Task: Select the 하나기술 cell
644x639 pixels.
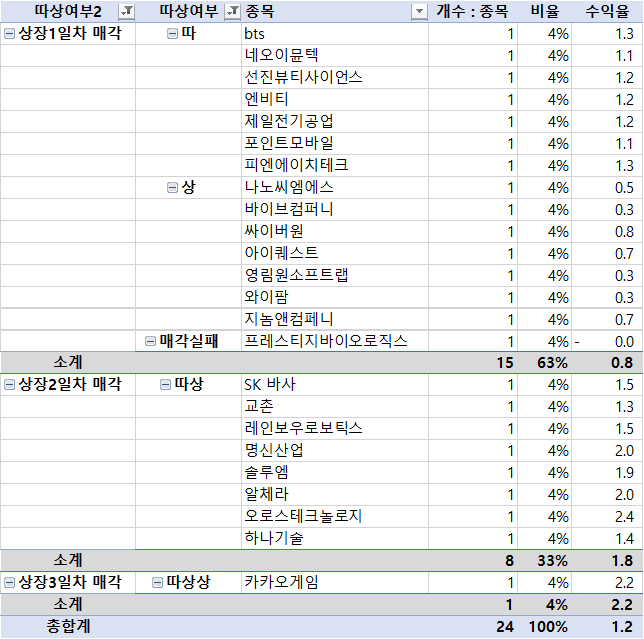Action: point(335,538)
